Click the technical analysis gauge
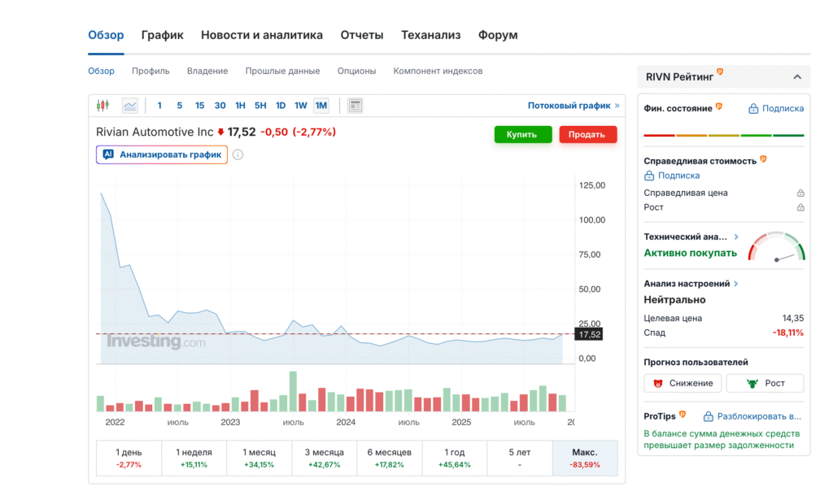The height and width of the screenshot is (504, 833). click(776, 248)
